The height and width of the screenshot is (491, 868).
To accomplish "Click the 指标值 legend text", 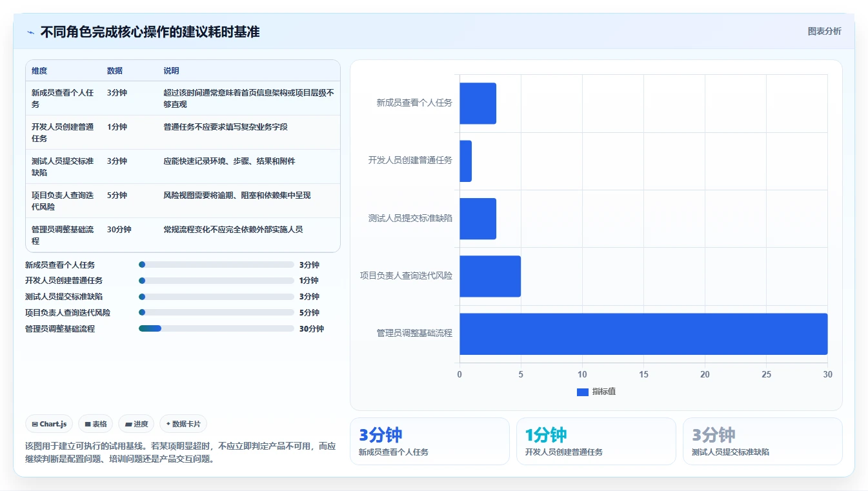I will pos(604,392).
